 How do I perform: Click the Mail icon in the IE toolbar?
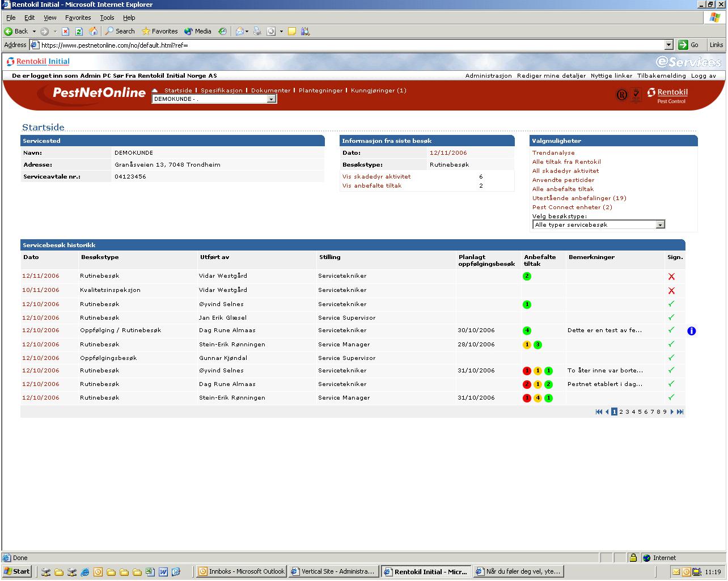[x=240, y=31]
